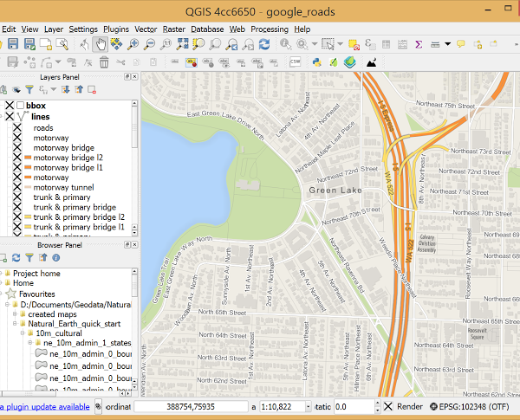
Task: Toggle the Render checkbox in status bar
Action: coord(388,406)
